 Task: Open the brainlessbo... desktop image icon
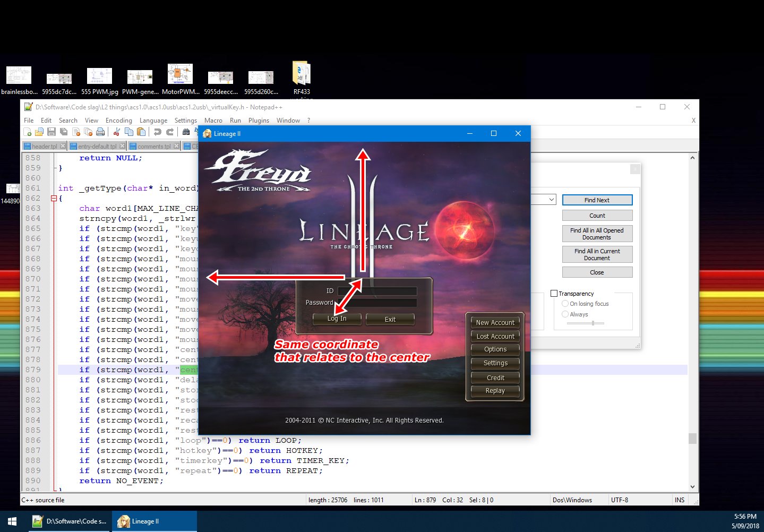tap(19, 80)
